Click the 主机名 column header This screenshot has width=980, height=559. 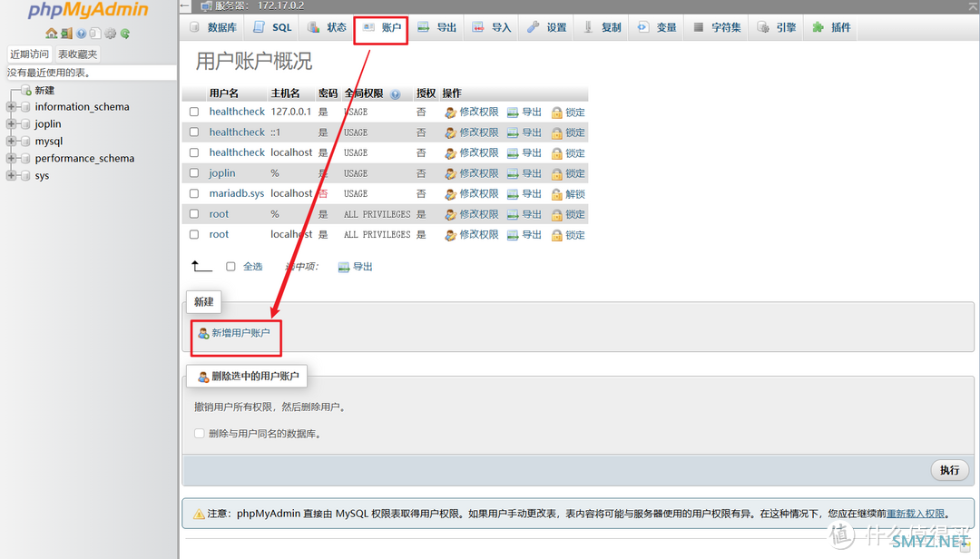pyautogui.click(x=285, y=93)
